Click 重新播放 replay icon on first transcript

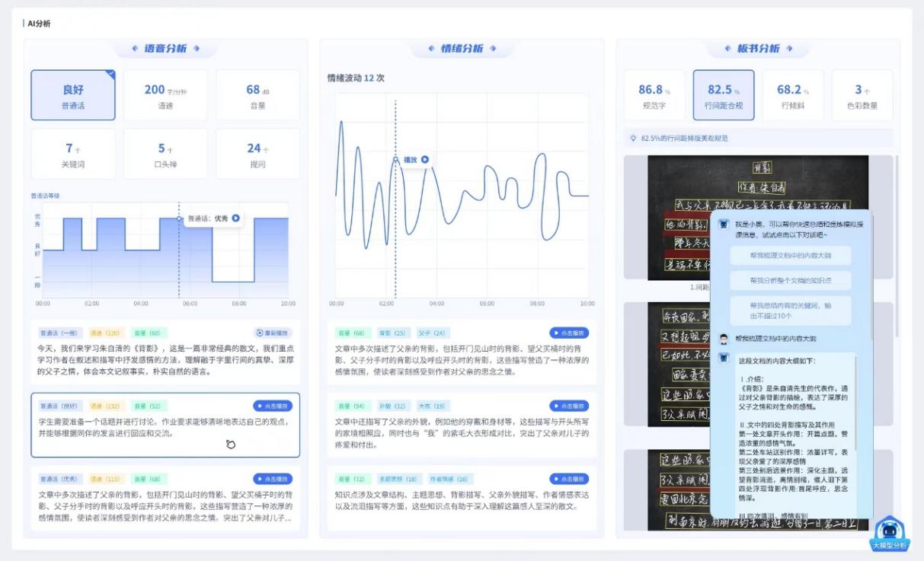[261, 333]
